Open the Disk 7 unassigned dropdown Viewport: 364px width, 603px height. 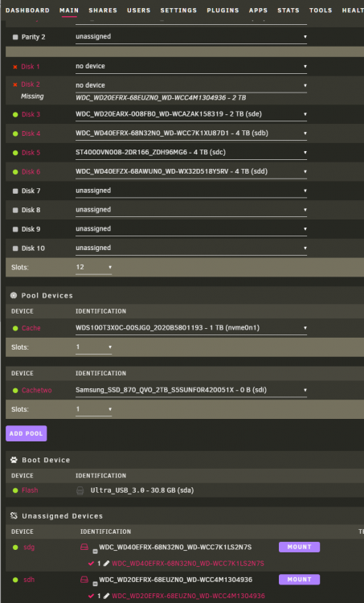coord(191,191)
